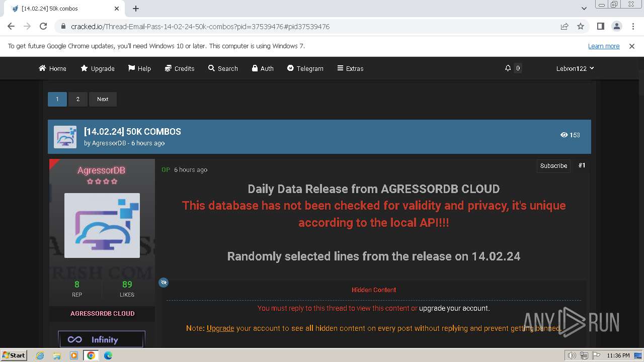The height and width of the screenshot is (362, 644).
Task: Open the Upgrade nav item
Action: (x=98, y=68)
